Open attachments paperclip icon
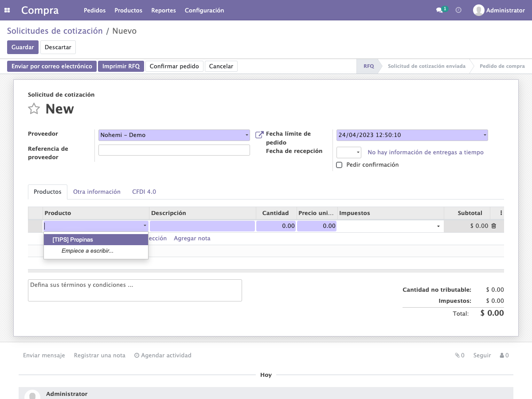532x399 pixels. 457,355
